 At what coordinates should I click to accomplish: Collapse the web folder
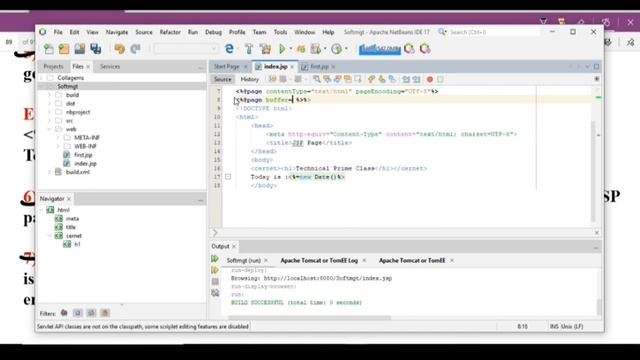tap(50, 129)
